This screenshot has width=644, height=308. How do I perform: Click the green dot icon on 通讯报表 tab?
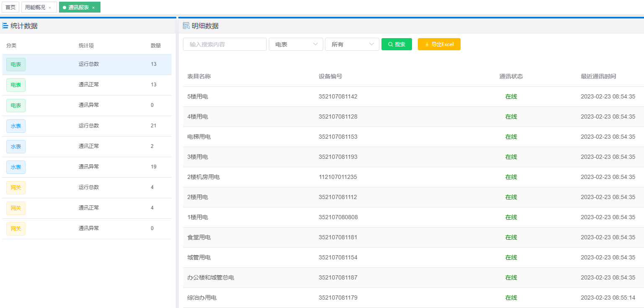[x=65, y=7]
